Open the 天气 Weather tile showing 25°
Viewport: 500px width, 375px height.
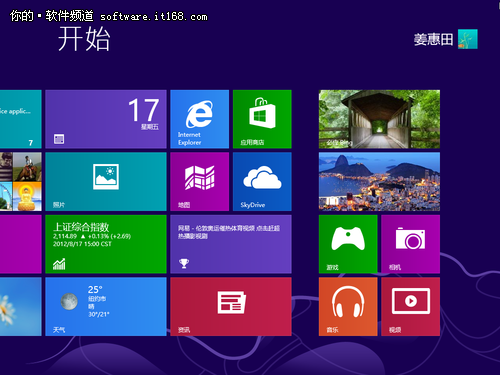tap(106, 307)
